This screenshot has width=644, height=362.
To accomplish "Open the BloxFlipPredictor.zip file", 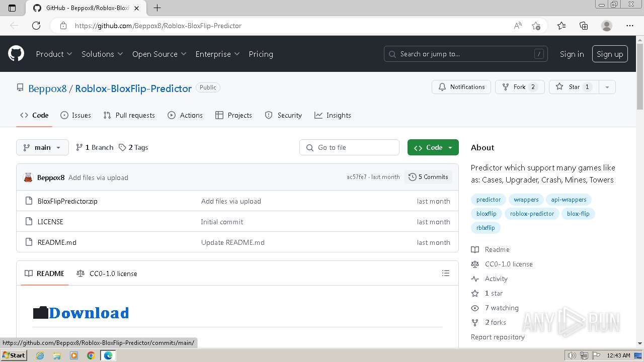I will (67, 201).
